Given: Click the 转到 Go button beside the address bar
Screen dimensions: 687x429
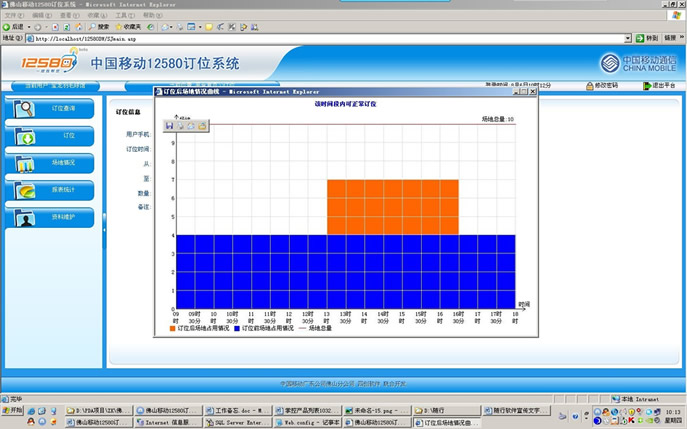Looking at the screenshot, I should pos(647,39).
